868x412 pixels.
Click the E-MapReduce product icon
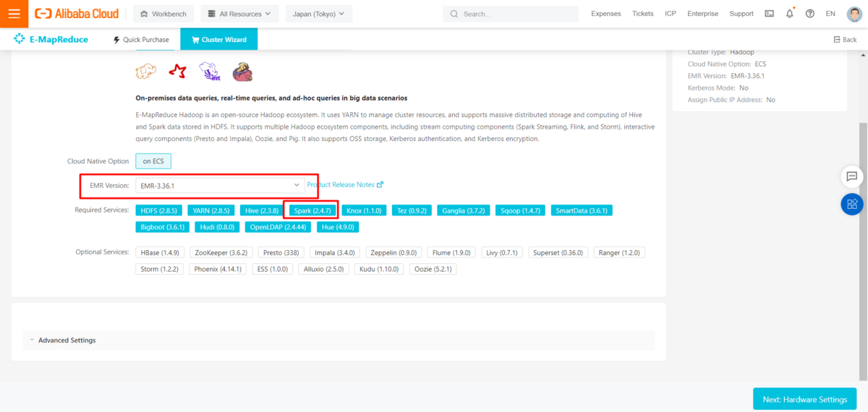click(x=20, y=39)
